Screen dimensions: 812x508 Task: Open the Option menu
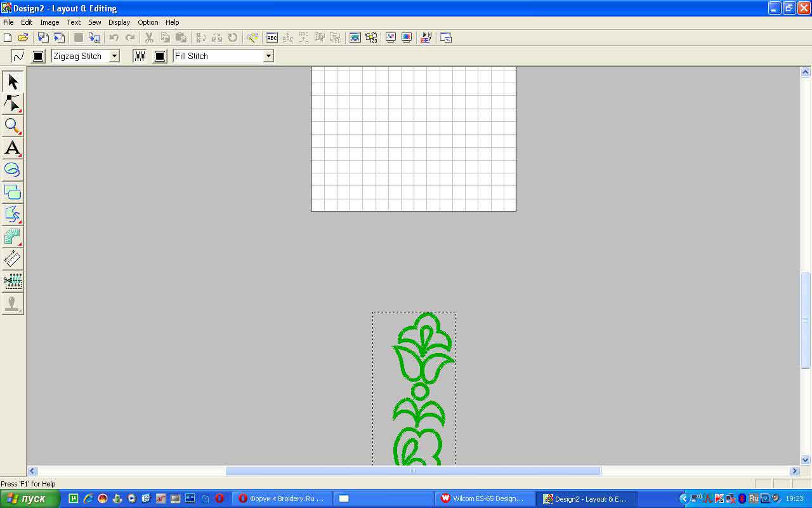(148, 22)
